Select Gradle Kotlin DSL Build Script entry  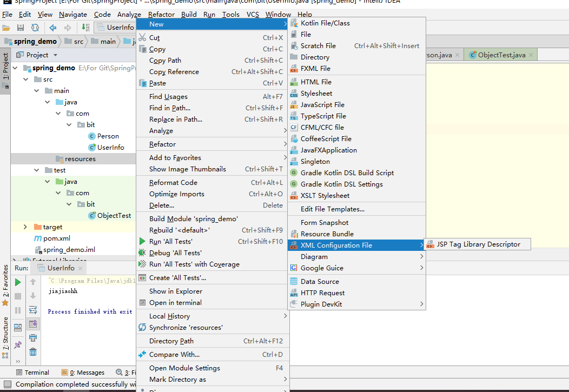(x=357, y=172)
